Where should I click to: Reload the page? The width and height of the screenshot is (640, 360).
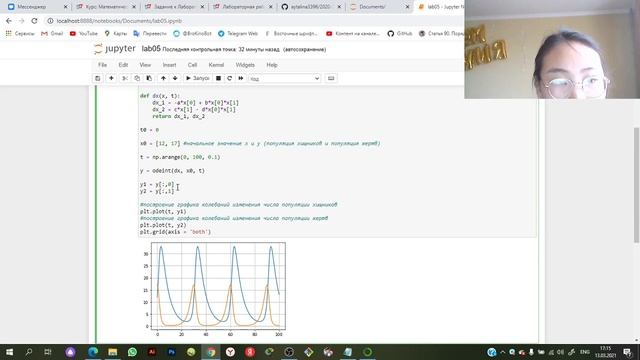pyautogui.click(x=34, y=21)
